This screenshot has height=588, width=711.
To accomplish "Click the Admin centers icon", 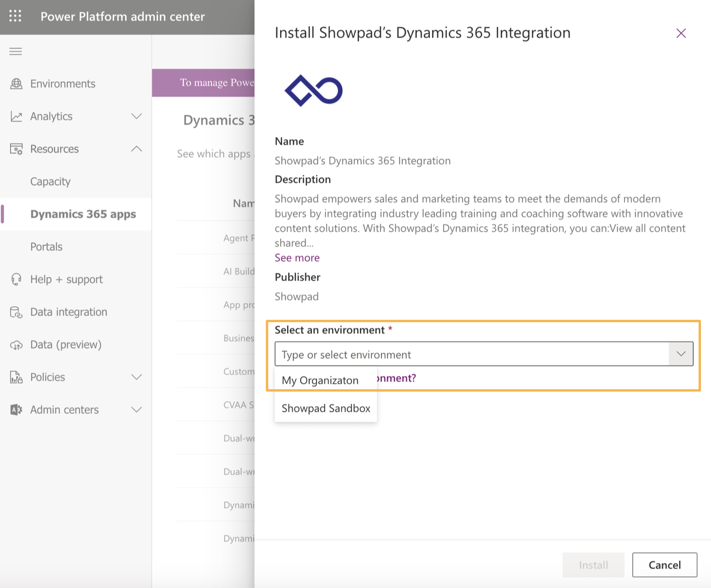I will (x=16, y=410).
